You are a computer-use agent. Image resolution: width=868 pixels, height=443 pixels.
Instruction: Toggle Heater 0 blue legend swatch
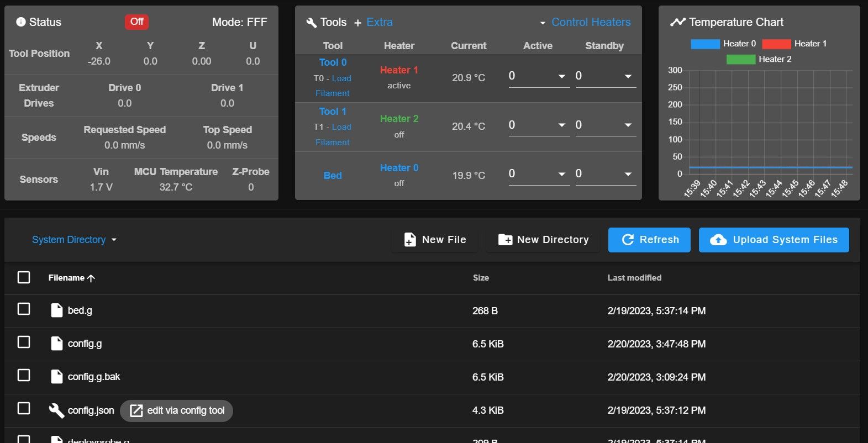click(705, 44)
